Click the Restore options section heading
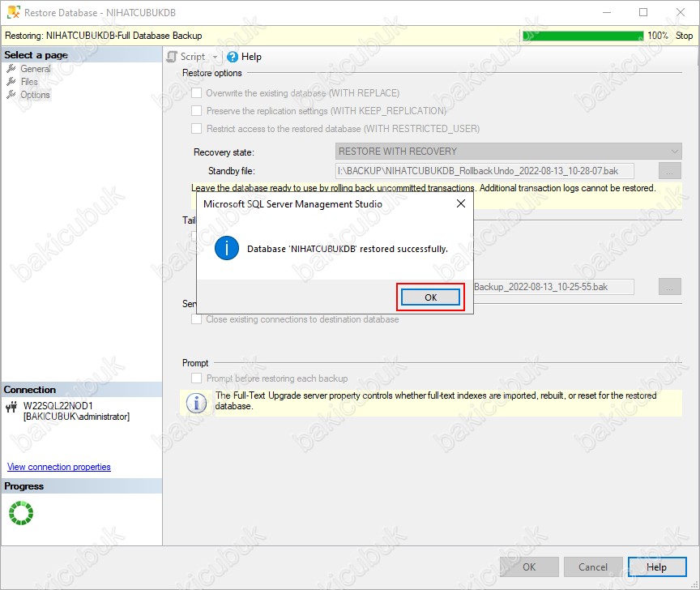Screen dimensions: 700x590 coord(212,73)
